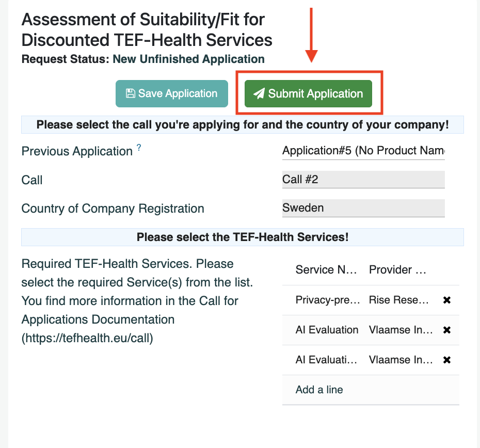
Task: Select the Rise Rese… provider cell
Action: coord(398,300)
